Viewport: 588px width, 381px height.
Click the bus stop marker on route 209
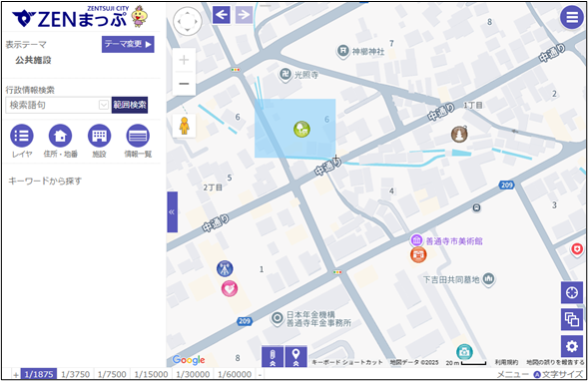click(x=476, y=207)
